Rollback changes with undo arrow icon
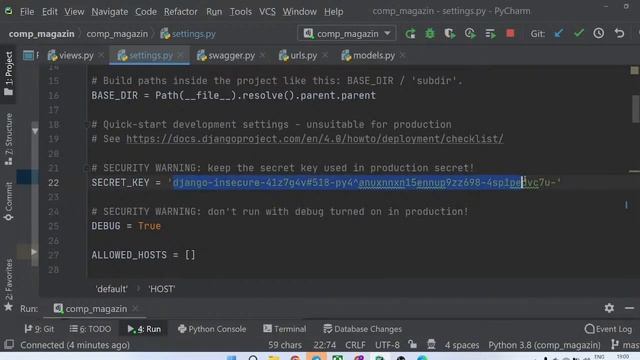Viewport: 640px width, 360px height. [x=619, y=33]
